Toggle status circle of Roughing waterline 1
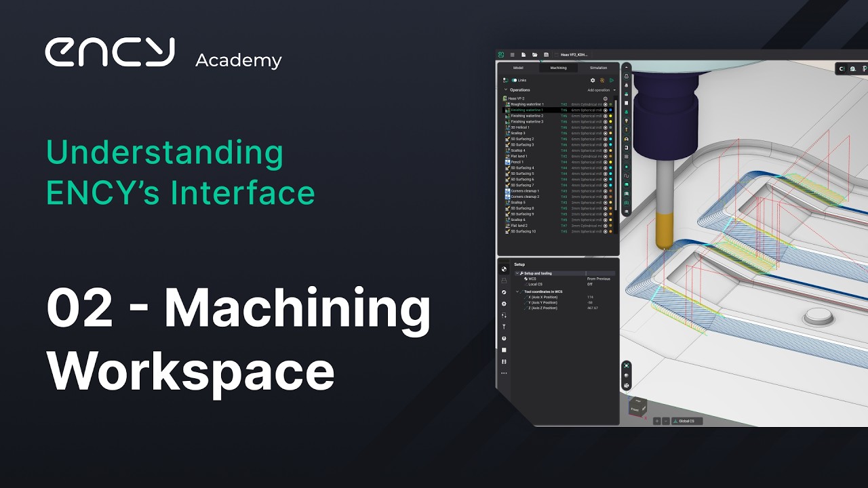This screenshot has width=868, height=488. click(606, 104)
